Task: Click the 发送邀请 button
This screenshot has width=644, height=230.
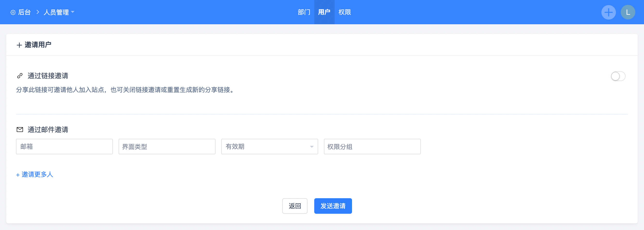Action: pos(333,206)
